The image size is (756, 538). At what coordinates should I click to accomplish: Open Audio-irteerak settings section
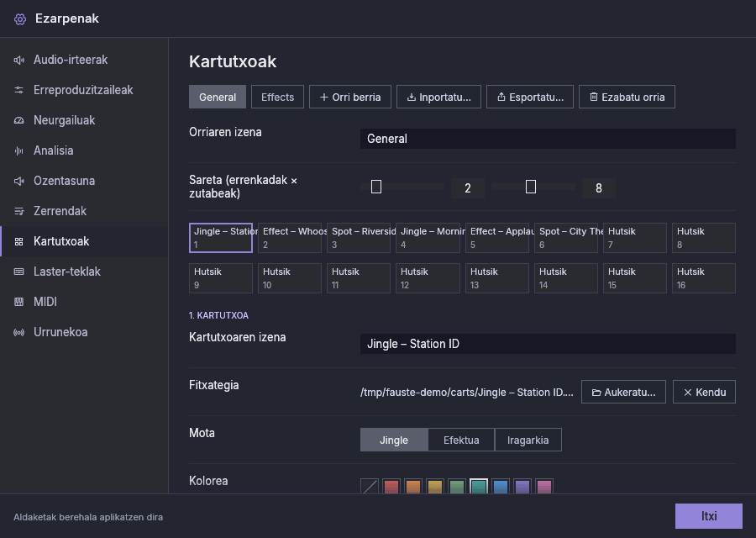tap(84, 60)
